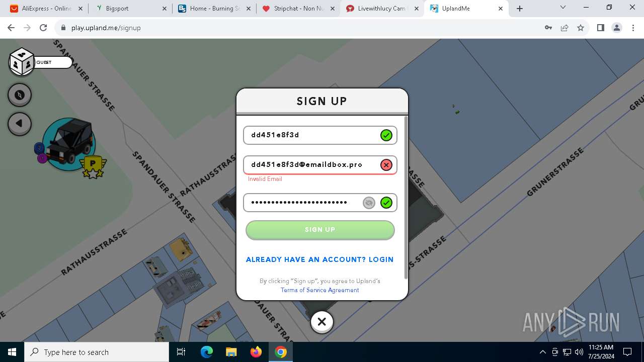Close the AliExpress tab
Image resolution: width=644 pixels, height=362 pixels.
(x=80, y=9)
